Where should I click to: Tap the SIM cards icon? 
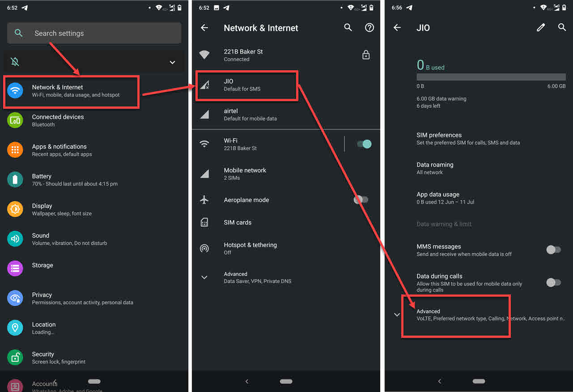pos(204,222)
